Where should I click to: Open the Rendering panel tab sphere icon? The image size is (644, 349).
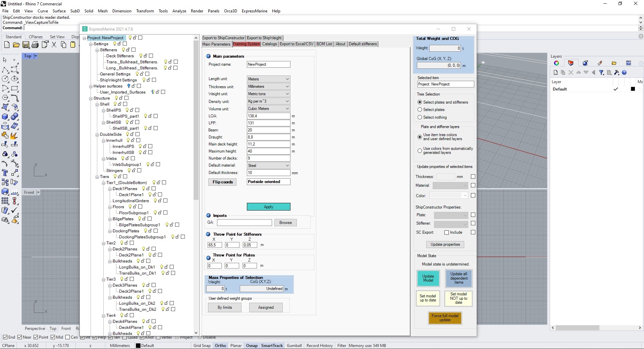(585, 63)
